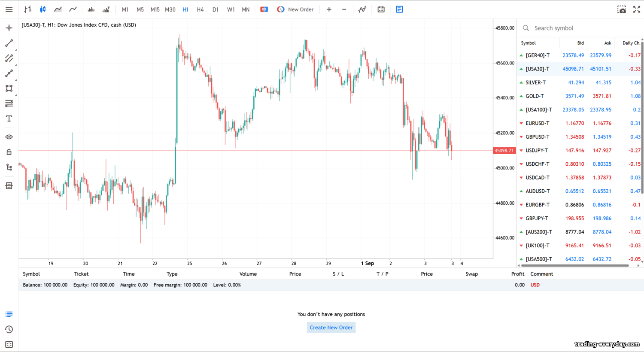Click the Create New Order button
The width and height of the screenshot is (644, 352).
pos(331,328)
